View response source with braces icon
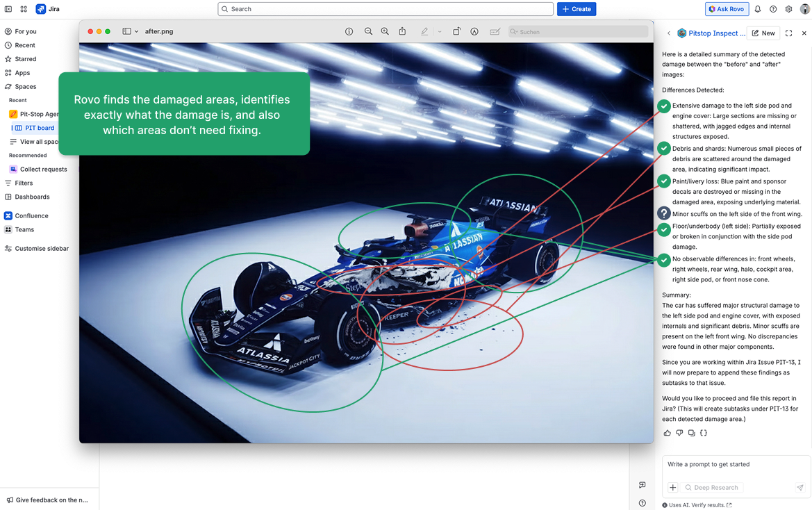The height and width of the screenshot is (510, 812). click(x=703, y=433)
